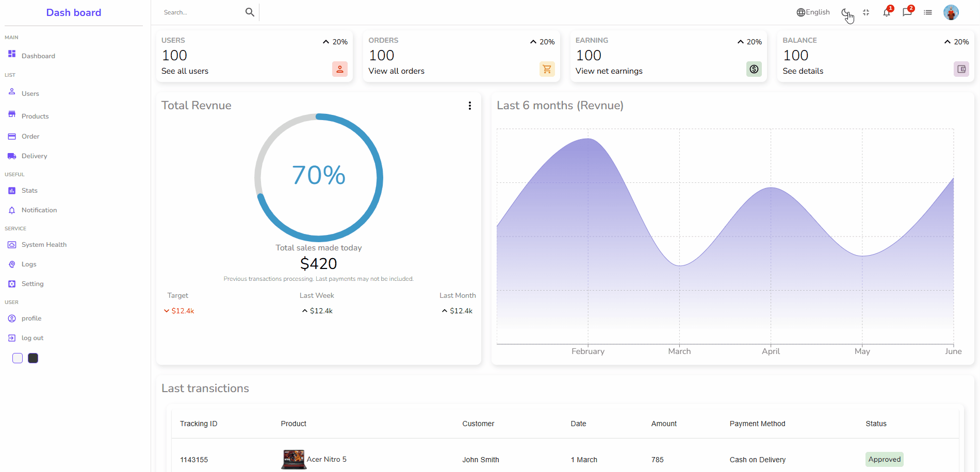The width and height of the screenshot is (980, 472).
Task: Click the $420 total sales amount
Action: (319, 264)
